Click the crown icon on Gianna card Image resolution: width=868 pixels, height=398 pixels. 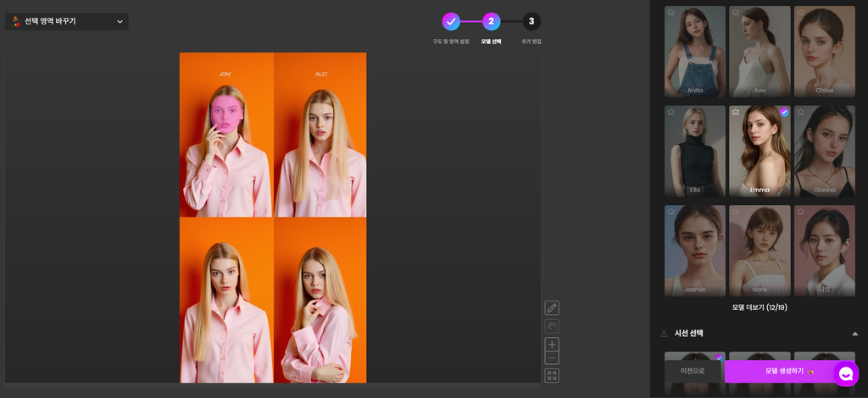pyautogui.click(x=800, y=112)
